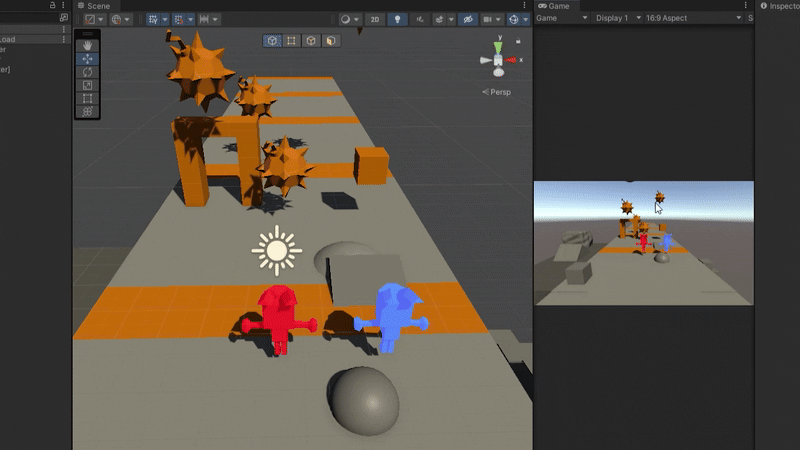Open the grid settings dropdown arrow
Screen dimensions: 800x450
[x=164, y=19]
